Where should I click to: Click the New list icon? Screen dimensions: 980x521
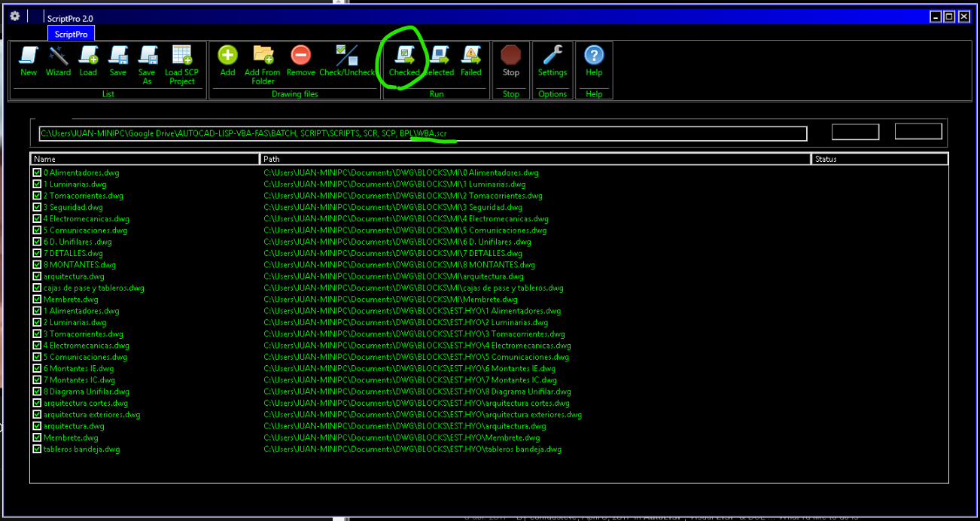coord(29,61)
